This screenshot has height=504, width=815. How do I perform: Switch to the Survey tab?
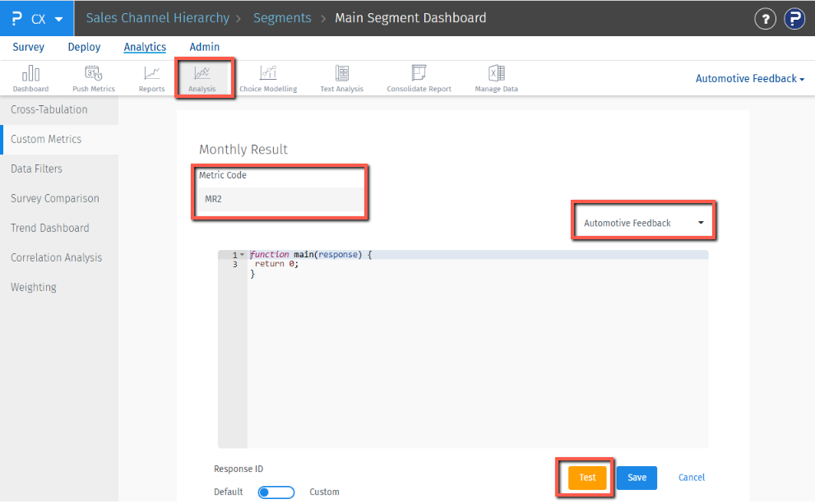[x=29, y=47]
